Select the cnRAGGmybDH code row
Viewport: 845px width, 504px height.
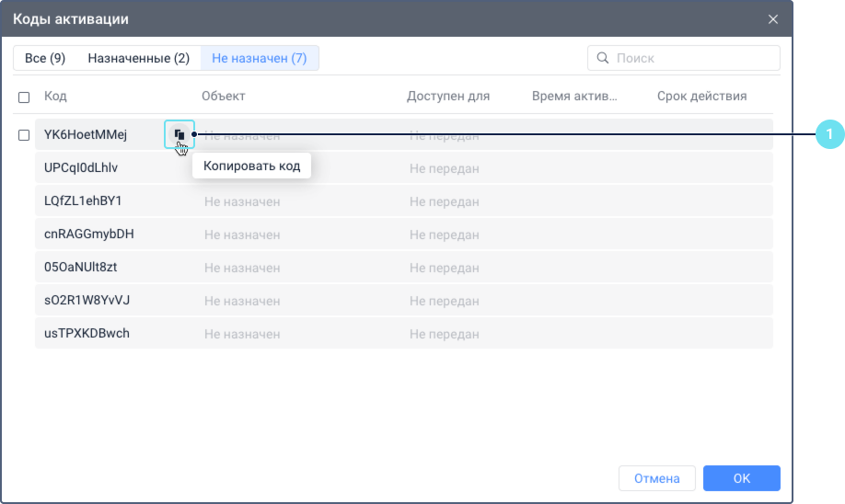404,234
